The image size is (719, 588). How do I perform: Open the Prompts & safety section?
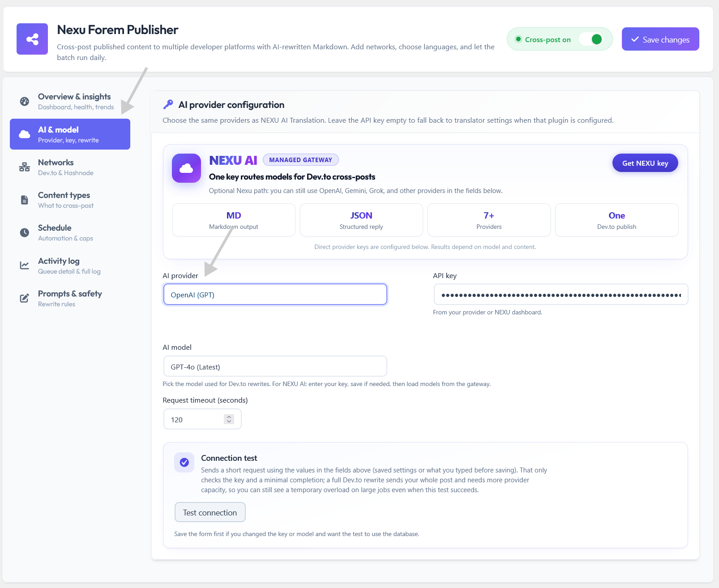[70, 298]
